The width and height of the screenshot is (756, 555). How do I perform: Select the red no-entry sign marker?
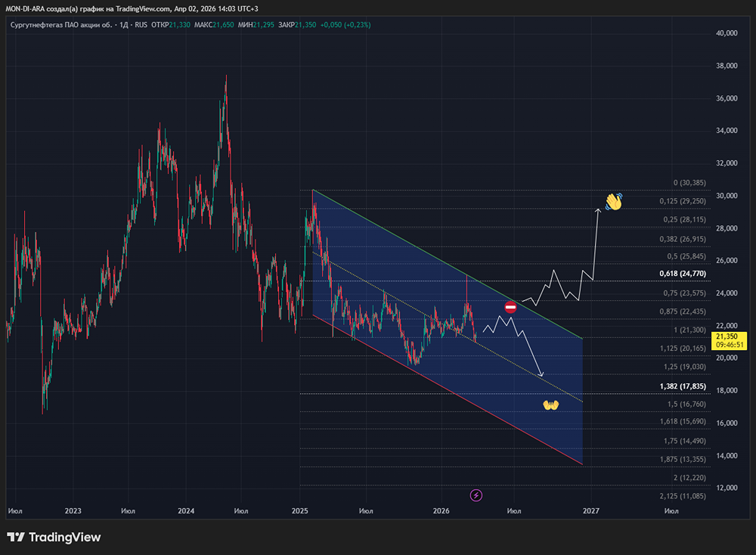coord(510,307)
